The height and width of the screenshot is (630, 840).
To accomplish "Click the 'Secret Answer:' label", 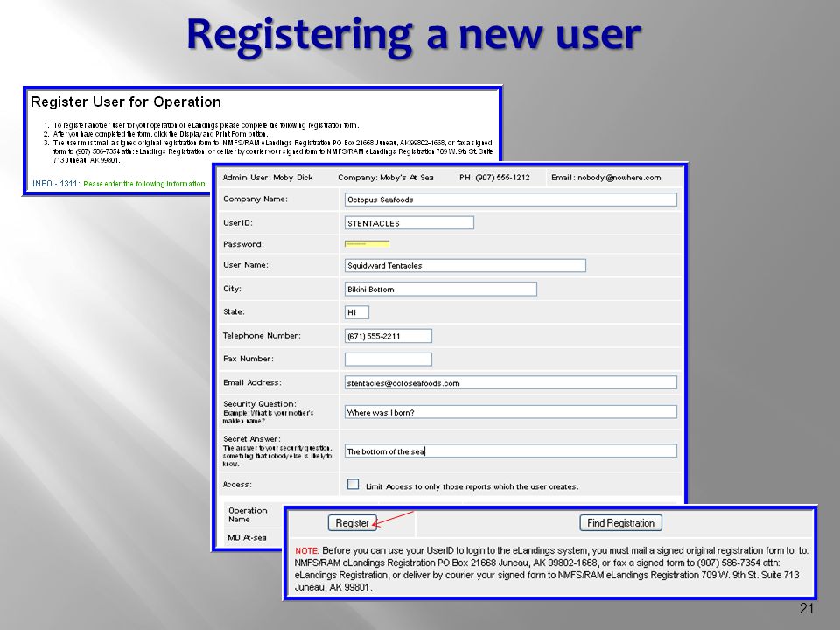I will [252, 438].
